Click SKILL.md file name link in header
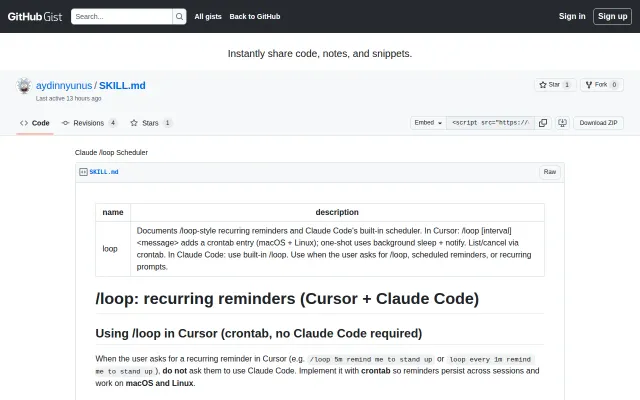The image size is (640, 400). pos(104,172)
